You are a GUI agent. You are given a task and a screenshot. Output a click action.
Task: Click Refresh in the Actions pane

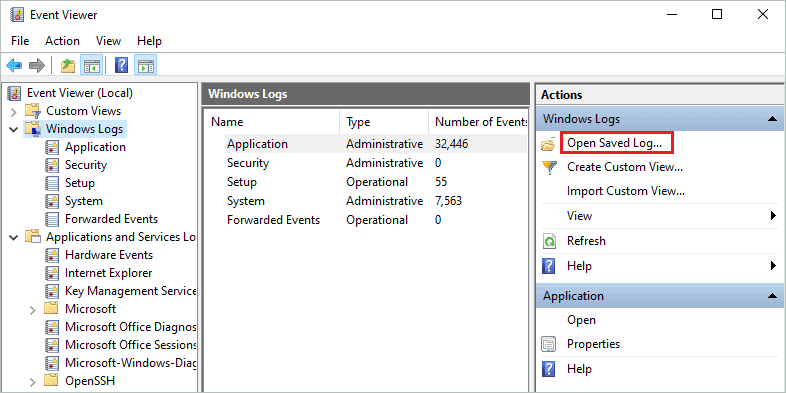click(x=586, y=241)
